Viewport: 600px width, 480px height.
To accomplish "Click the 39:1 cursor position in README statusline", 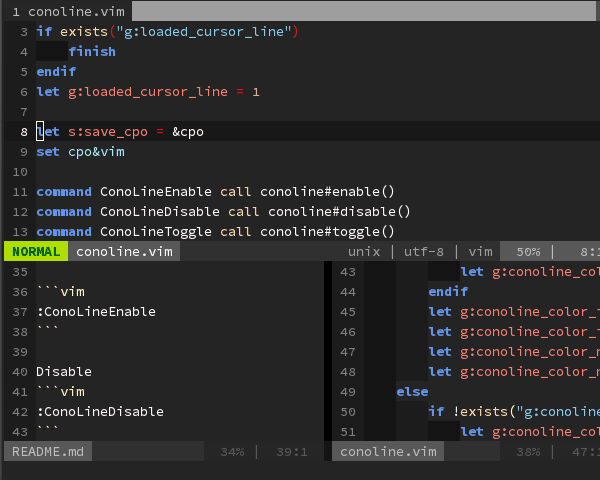I will tap(292, 452).
